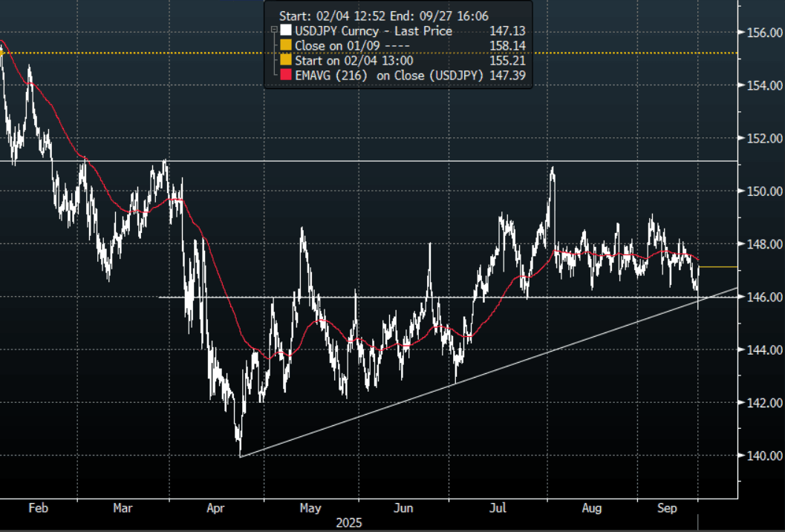Click the late-July price peak near 151
Screen dimensions: 785x532
552,169
